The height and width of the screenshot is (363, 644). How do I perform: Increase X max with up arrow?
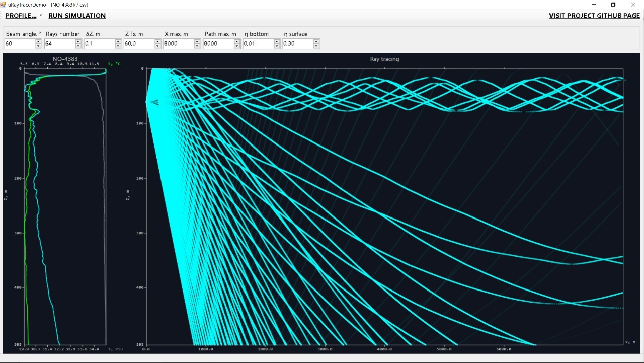click(x=197, y=42)
